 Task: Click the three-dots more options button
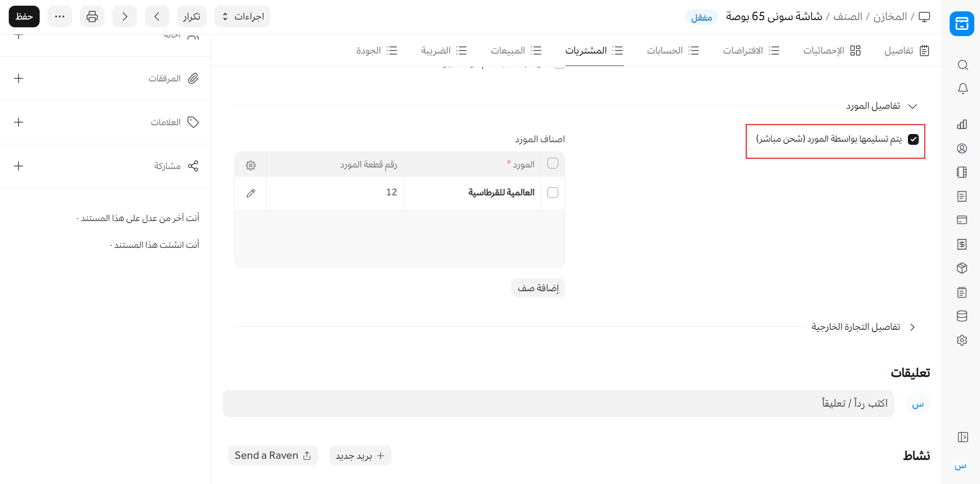coord(60,16)
